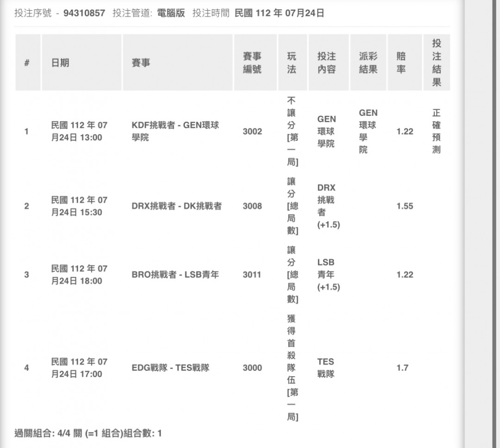Click the bet content LSB青年(+1.5)
The image size is (500, 448).
(x=328, y=275)
